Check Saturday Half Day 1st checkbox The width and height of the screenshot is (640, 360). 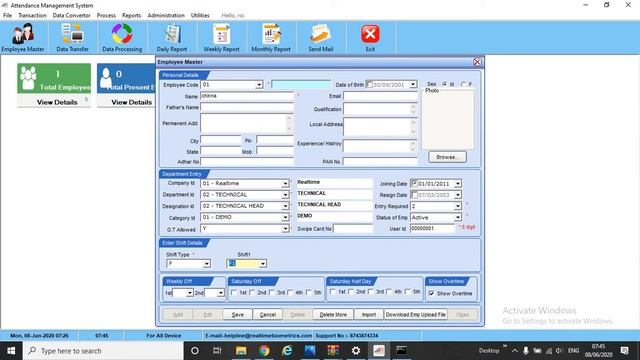pyautogui.click(x=333, y=291)
